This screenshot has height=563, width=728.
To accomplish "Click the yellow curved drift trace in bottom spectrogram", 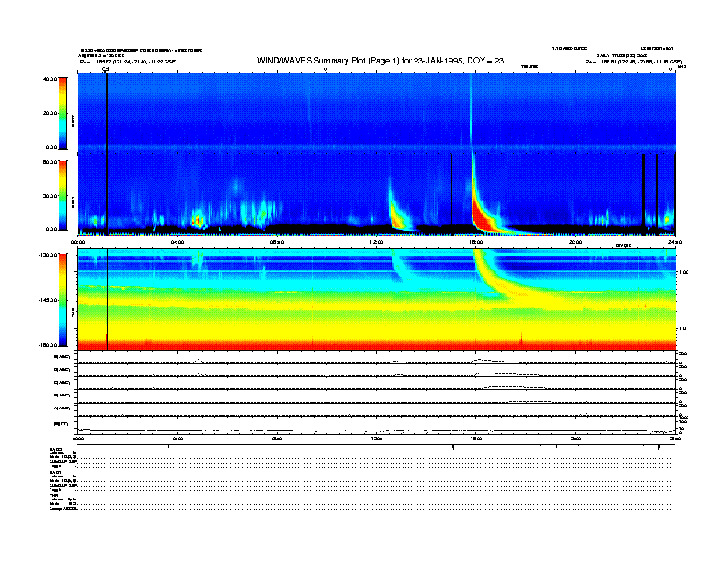I will (504, 281).
